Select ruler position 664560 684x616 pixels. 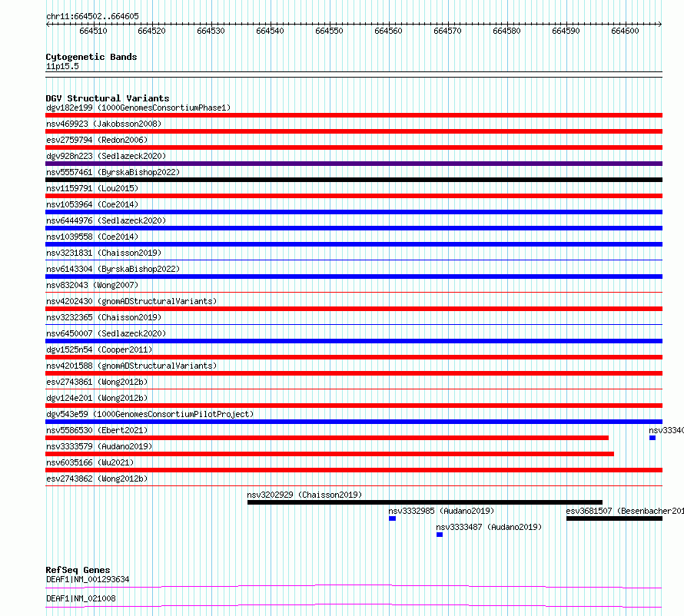click(388, 31)
